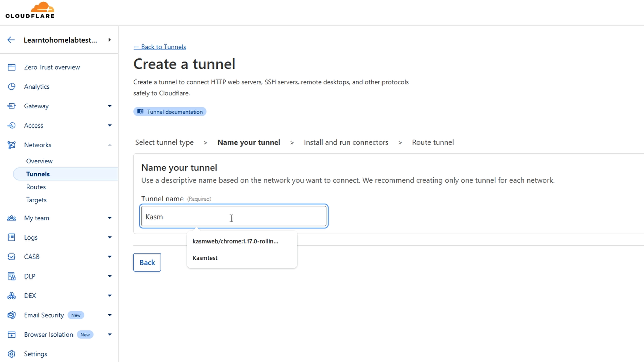The width and height of the screenshot is (644, 362).
Task: Click the Cloudflare logo
Action: [x=30, y=10]
